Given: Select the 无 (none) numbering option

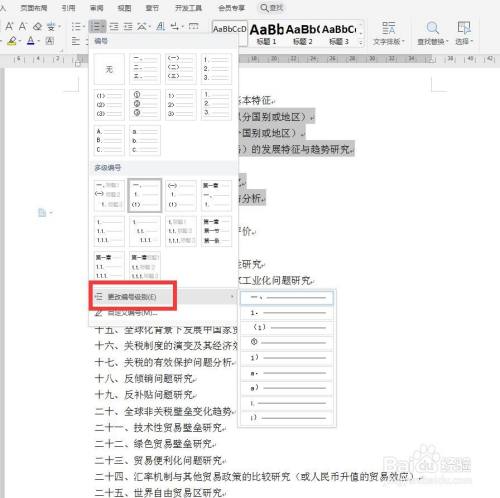Looking at the screenshot, I should [x=109, y=69].
